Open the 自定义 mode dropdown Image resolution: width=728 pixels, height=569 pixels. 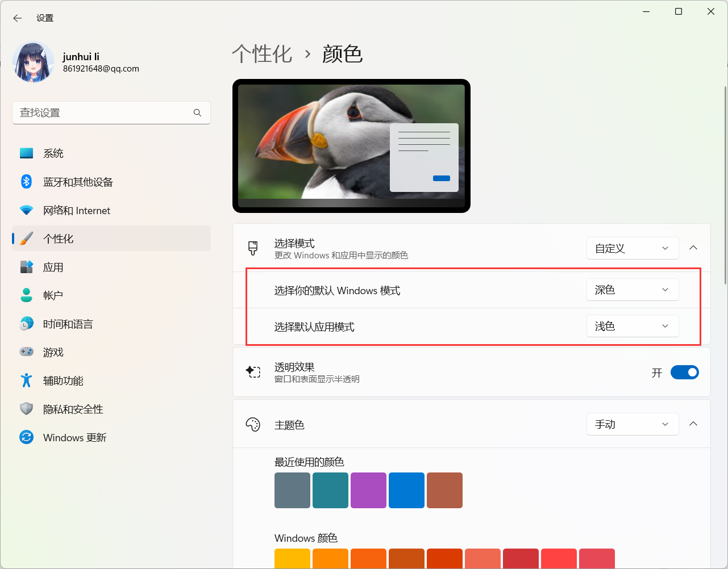(633, 248)
